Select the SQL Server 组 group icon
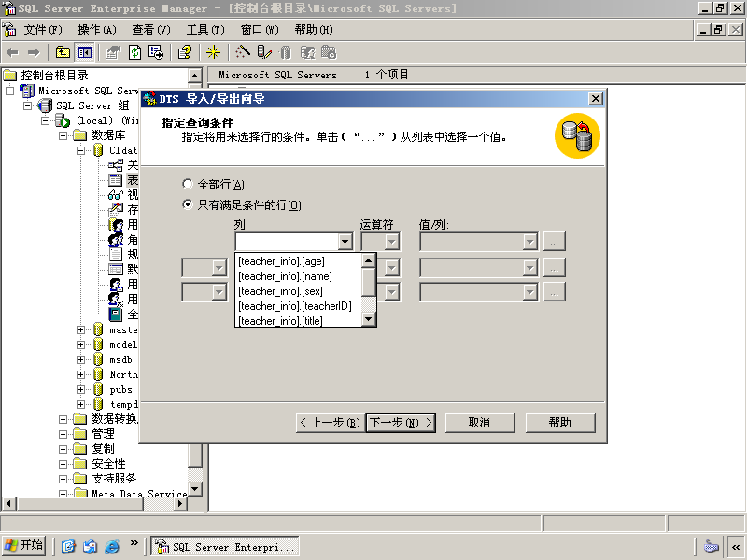Viewport: 747px width, 560px height. click(x=45, y=105)
